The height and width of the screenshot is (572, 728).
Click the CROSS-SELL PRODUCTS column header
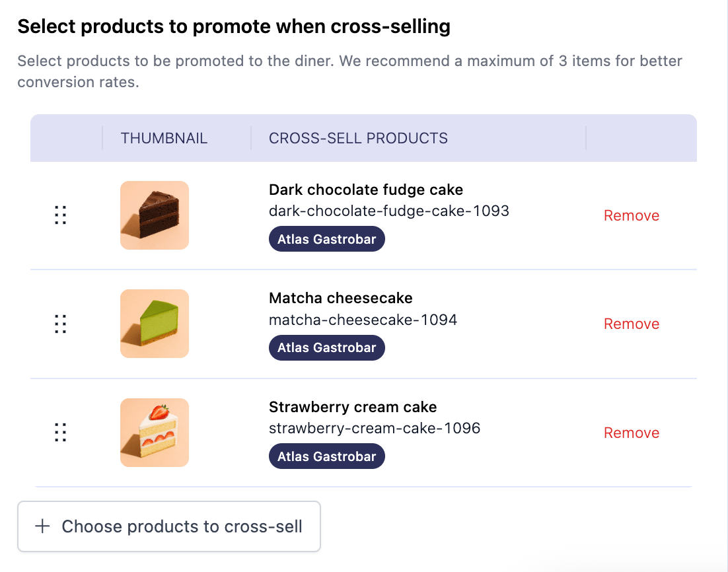coord(359,138)
